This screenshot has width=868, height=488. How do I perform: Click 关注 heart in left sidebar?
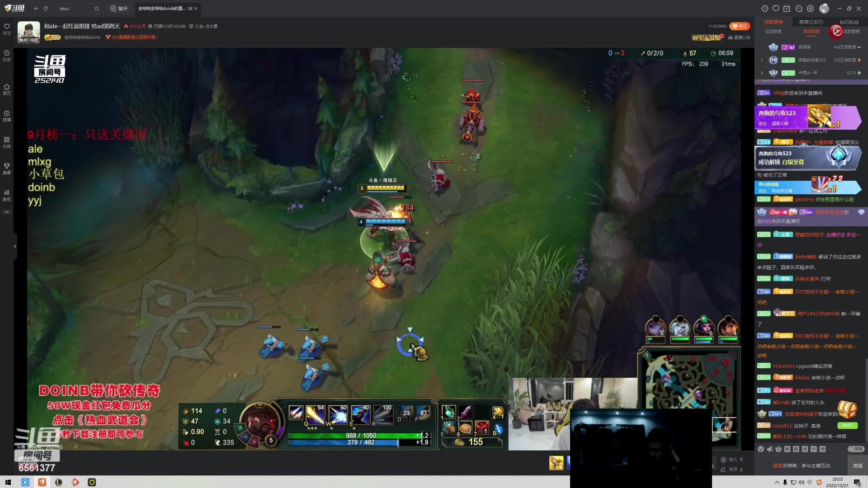(7, 29)
